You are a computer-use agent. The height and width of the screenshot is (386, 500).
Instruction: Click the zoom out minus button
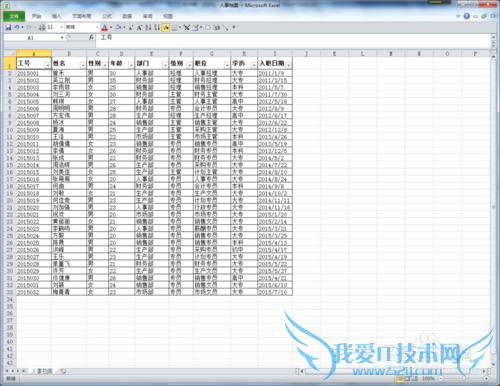441,378
